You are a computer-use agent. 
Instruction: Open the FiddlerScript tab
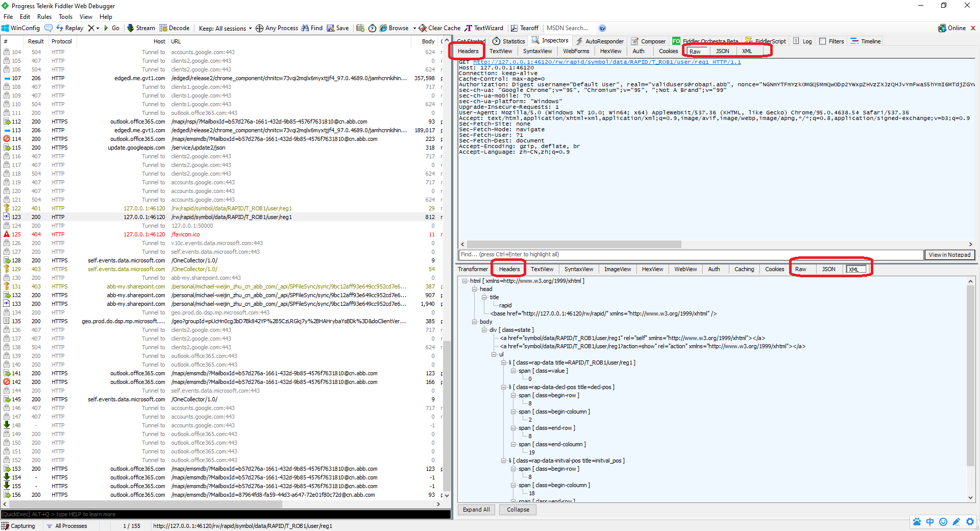765,41
